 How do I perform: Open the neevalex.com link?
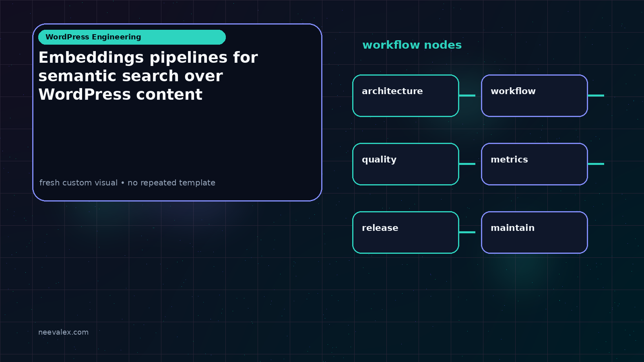[63, 332]
